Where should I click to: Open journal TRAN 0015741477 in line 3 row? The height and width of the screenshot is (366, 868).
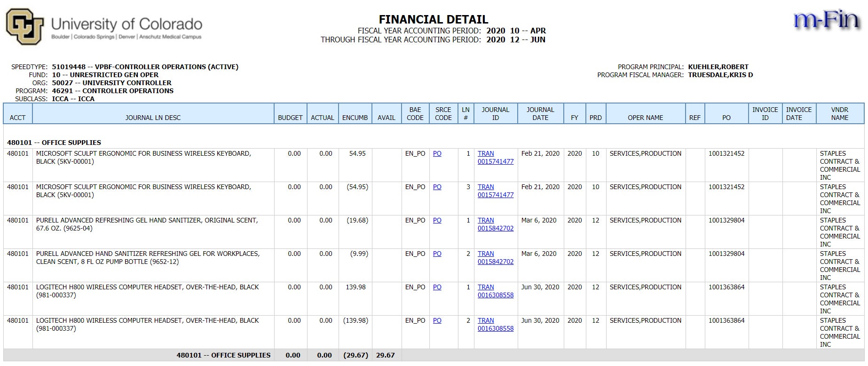tap(496, 191)
